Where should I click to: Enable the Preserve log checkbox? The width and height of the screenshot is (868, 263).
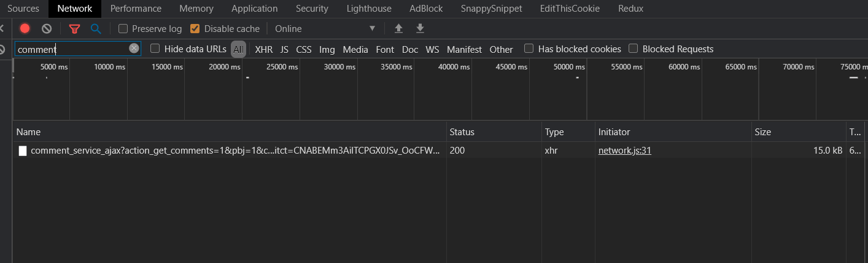click(x=123, y=28)
